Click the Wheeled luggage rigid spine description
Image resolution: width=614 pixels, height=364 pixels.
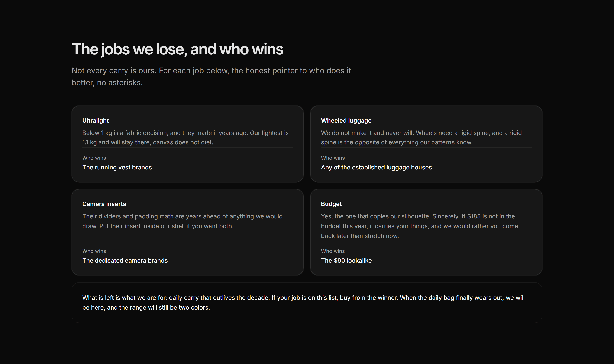pos(421,138)
